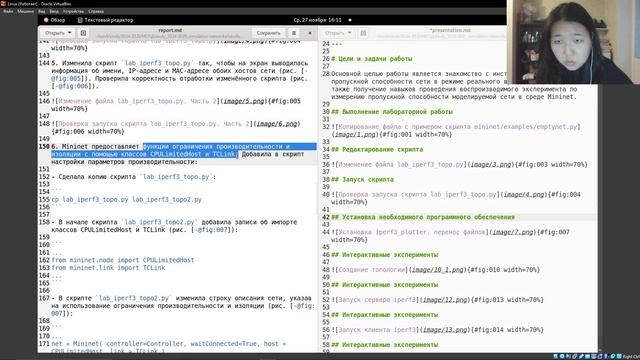Click the image/5.png link on line 146

[244, 101]
